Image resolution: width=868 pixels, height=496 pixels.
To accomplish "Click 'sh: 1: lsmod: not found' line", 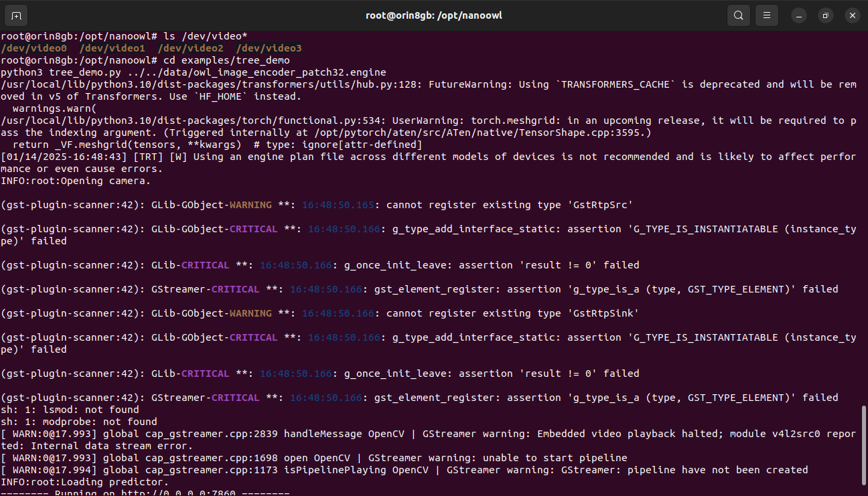I will pyautogui.click(x=70, y=410).
